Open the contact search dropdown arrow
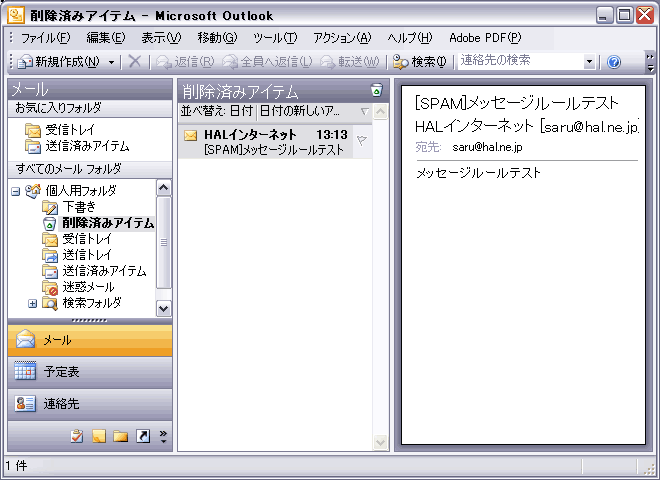Screen dimensions: 660x480 (x=589, y=62)
